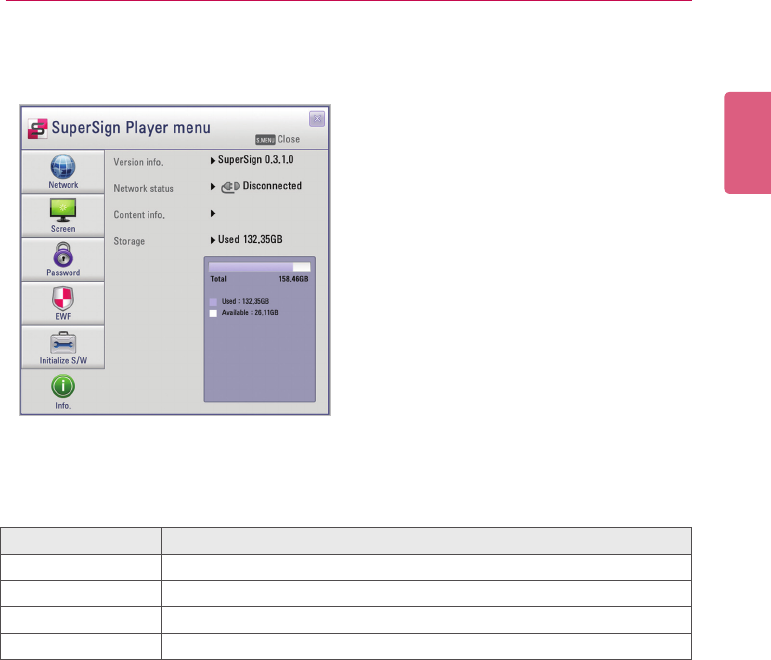Click the 'Storage' label
The width and height of the screenshot is (771, 660).
129,241
